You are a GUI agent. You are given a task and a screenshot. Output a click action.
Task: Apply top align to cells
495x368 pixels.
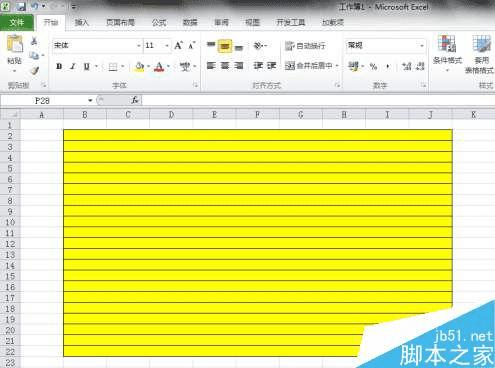tap(211, 45)
